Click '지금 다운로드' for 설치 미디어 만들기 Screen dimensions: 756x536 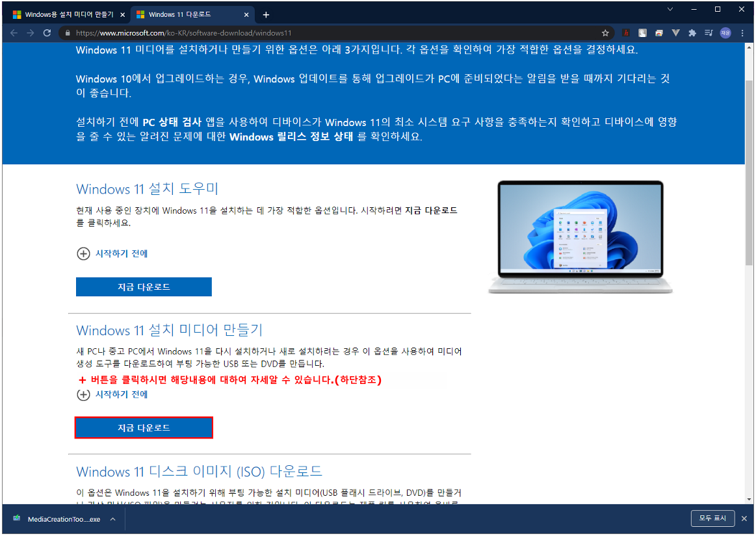[x=144, y=428]
